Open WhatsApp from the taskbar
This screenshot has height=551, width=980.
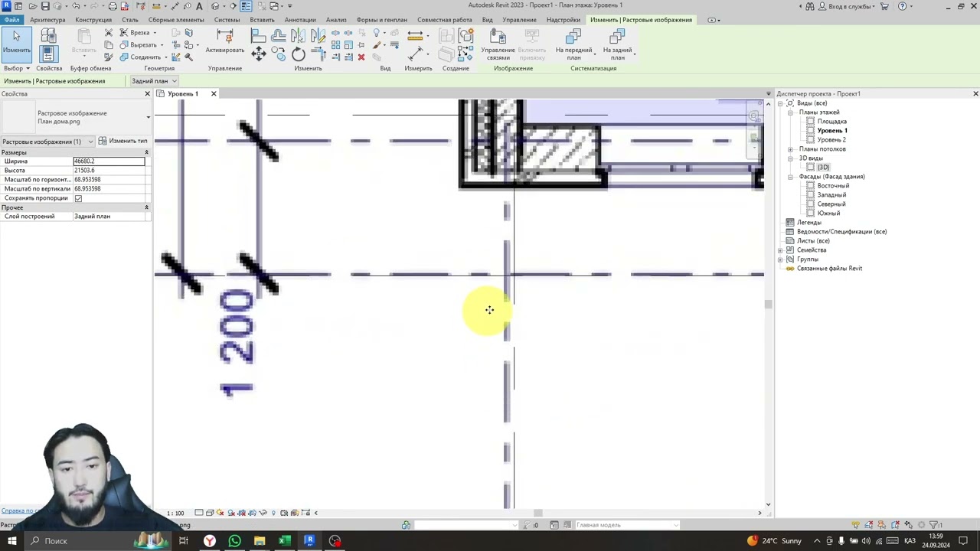pos(234,541)
